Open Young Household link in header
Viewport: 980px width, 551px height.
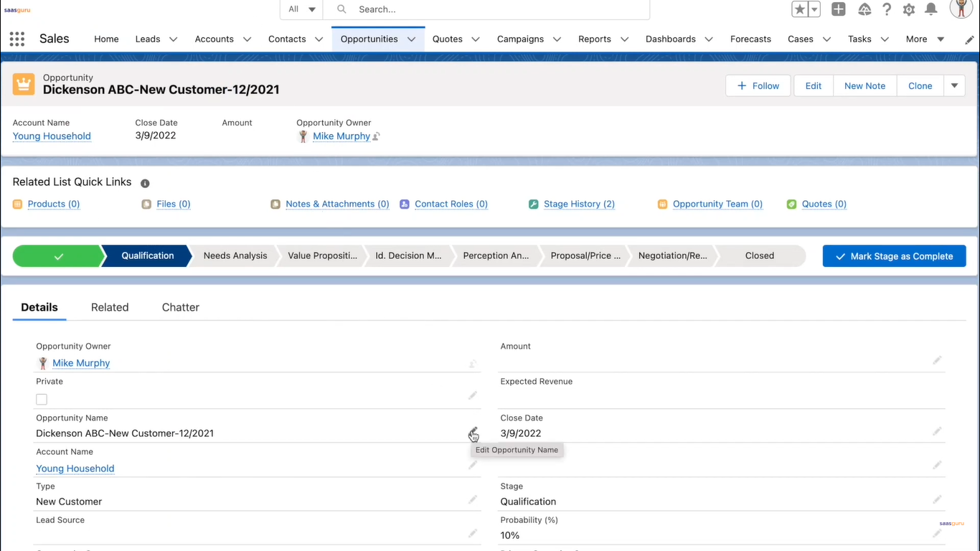(52, 136)
